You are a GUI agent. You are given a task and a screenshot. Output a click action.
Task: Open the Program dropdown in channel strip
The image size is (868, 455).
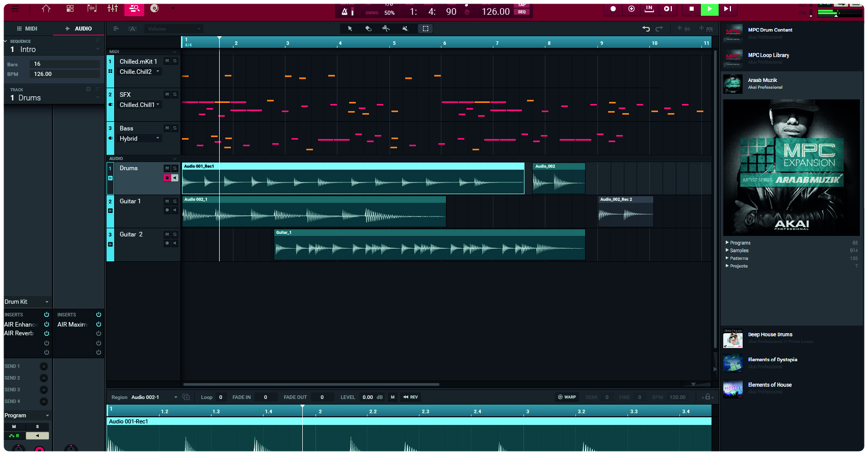(x=27, y=415)
